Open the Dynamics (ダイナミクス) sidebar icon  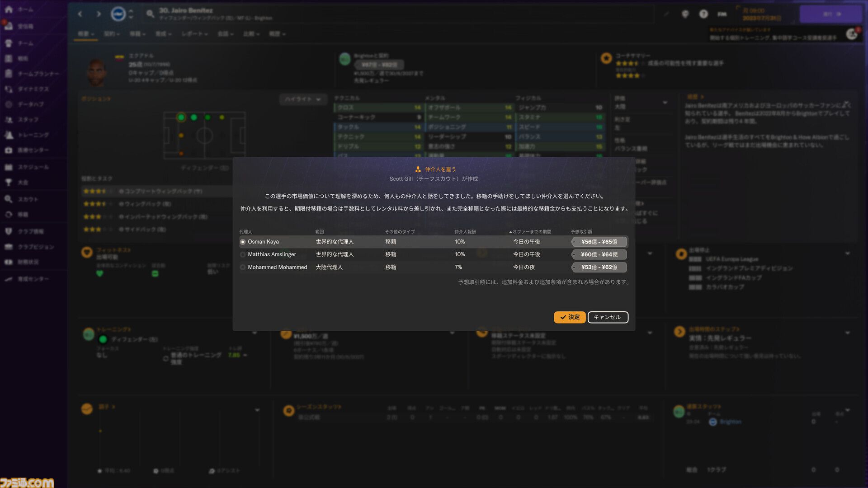[9, 89]
